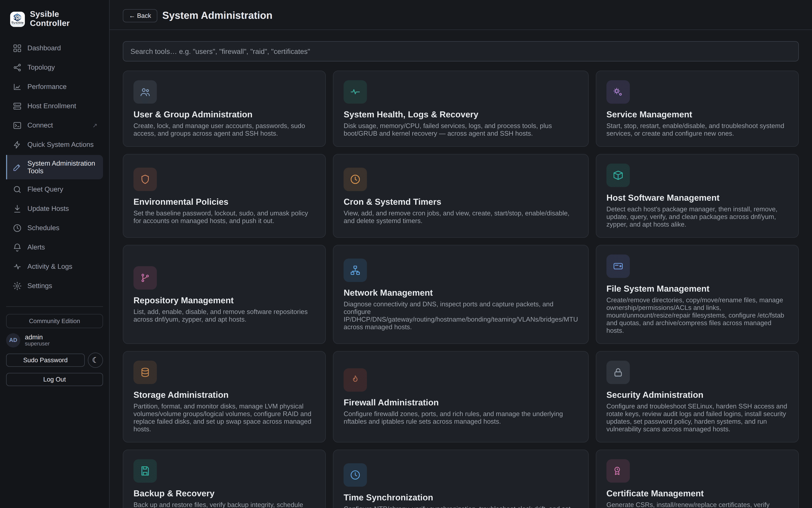This screenshot has width=812, height=508.
Task: Click the Cron & Systemd Timers clock icon
Action: click(355, 179)
